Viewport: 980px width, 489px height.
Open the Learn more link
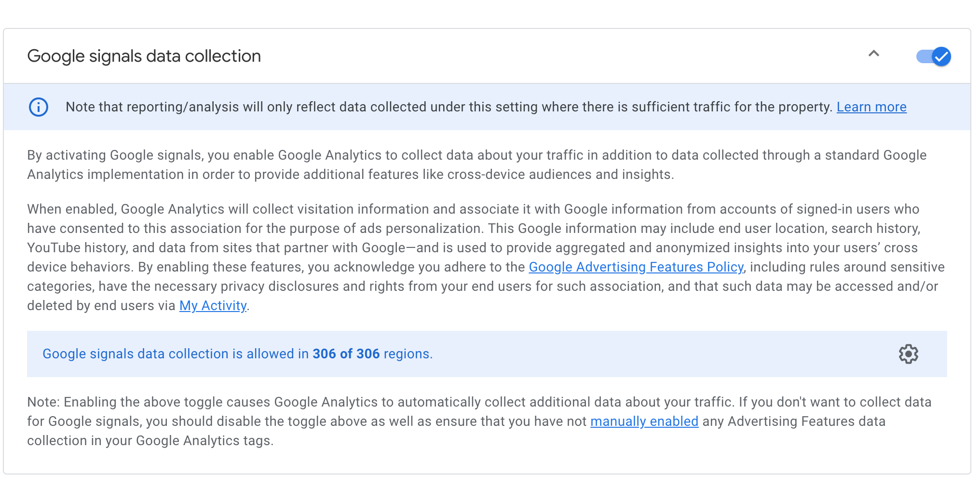871,107
